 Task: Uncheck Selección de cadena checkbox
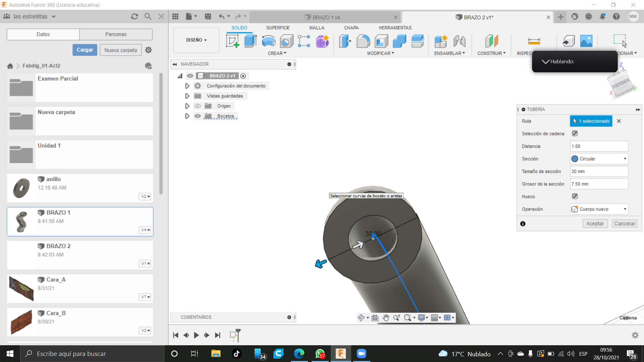pos(575,133)
